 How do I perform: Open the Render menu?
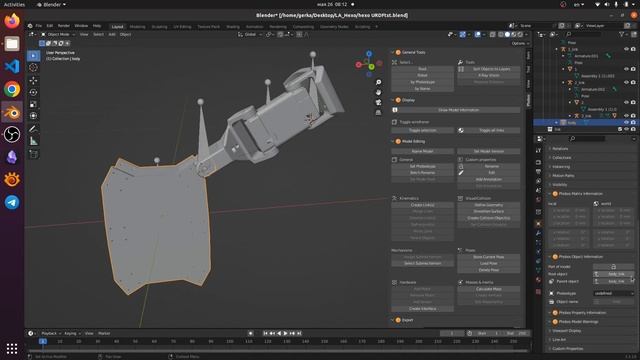(64, 26)
